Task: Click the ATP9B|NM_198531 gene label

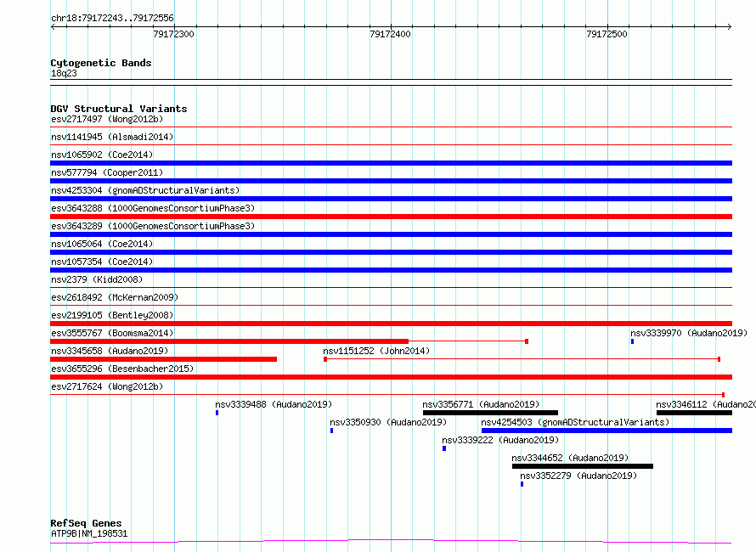Action: point(89,533)
